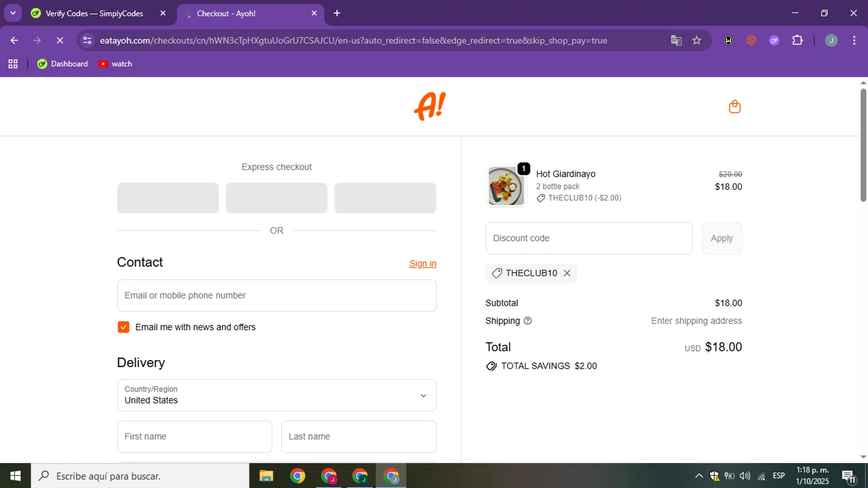Image resolution: width=868 pixels, height=488 pixels.
Task: Focus the Discount code field
Action: point(589,239)
